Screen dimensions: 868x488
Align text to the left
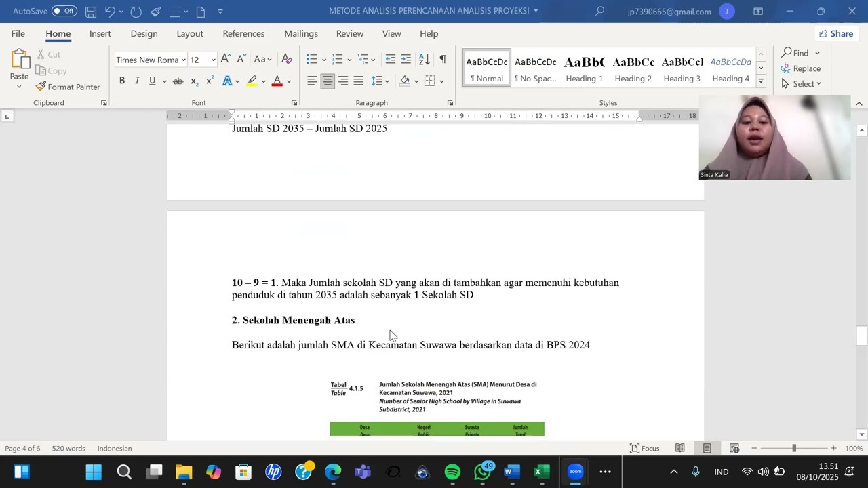point(312,81)
